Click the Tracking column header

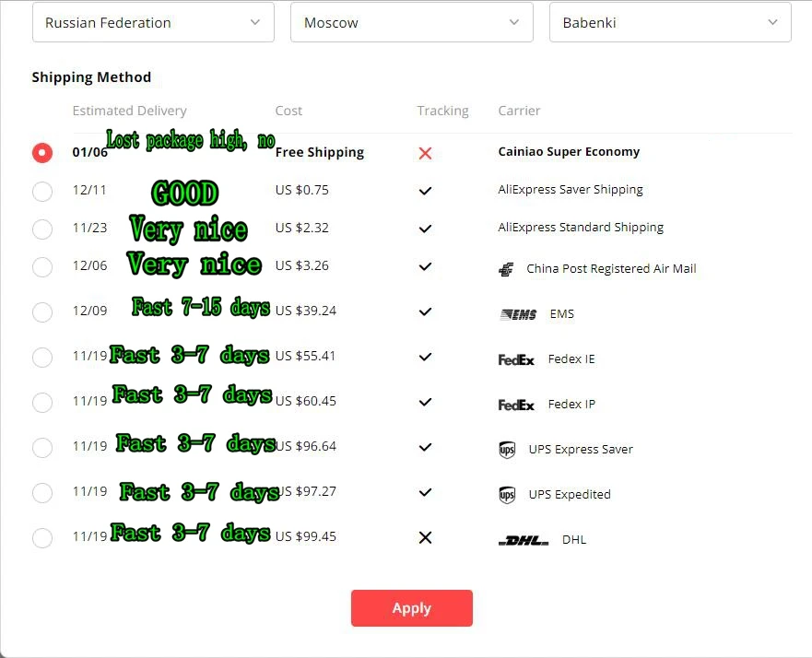(x=442, y=111)
